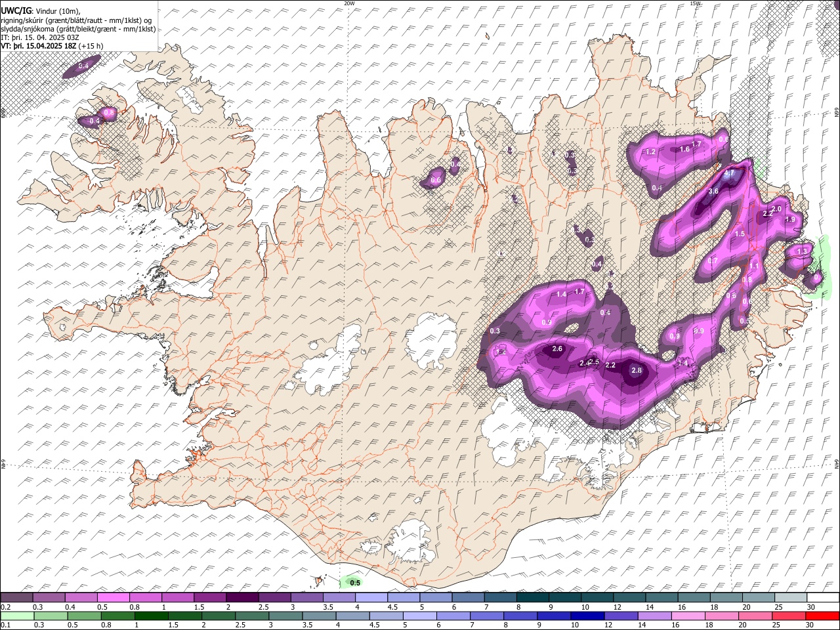
Task: Select the IT þri. 15. 04. 2025 03Z line
Action: pyautogui.click(x=39, y=38)
